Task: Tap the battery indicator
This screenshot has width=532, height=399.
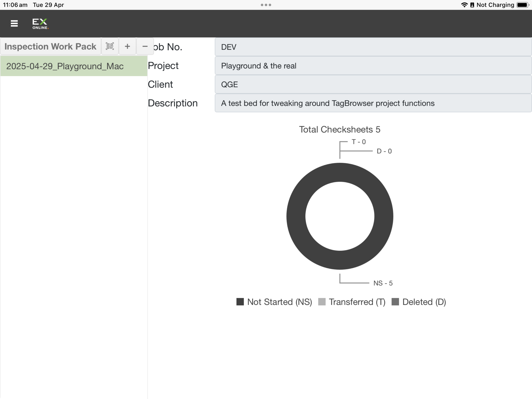Action: click(x=523, y=5)
